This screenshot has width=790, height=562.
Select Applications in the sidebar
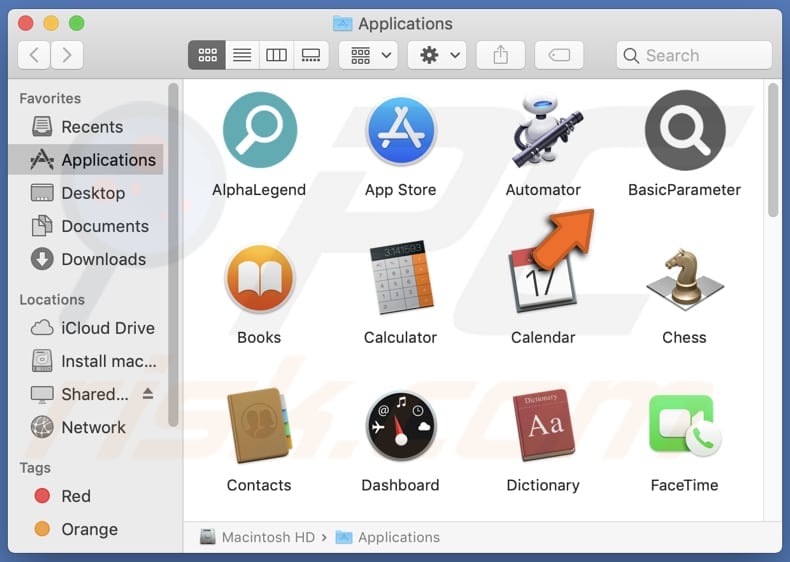[x=86, y=159]
